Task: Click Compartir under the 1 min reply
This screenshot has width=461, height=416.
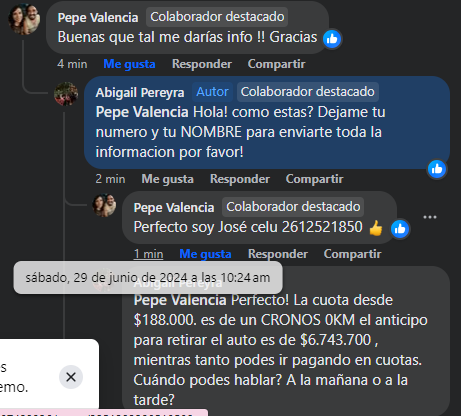Action: pyautogui.click(x=352, y=254)
